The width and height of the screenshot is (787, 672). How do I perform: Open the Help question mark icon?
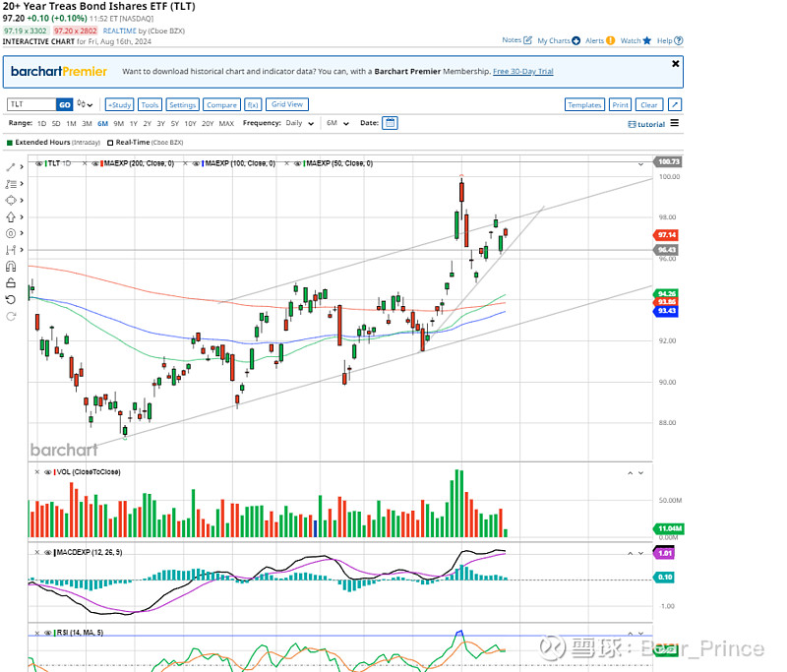679,40
